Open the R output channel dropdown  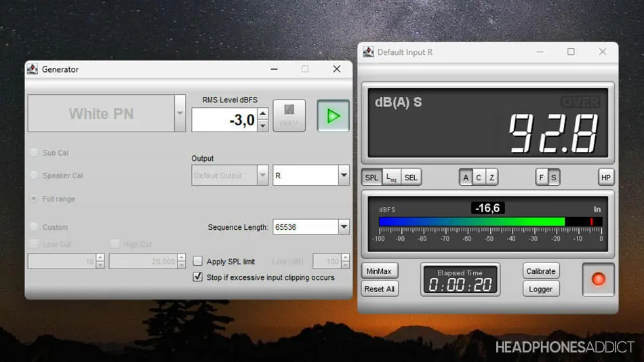344,176
